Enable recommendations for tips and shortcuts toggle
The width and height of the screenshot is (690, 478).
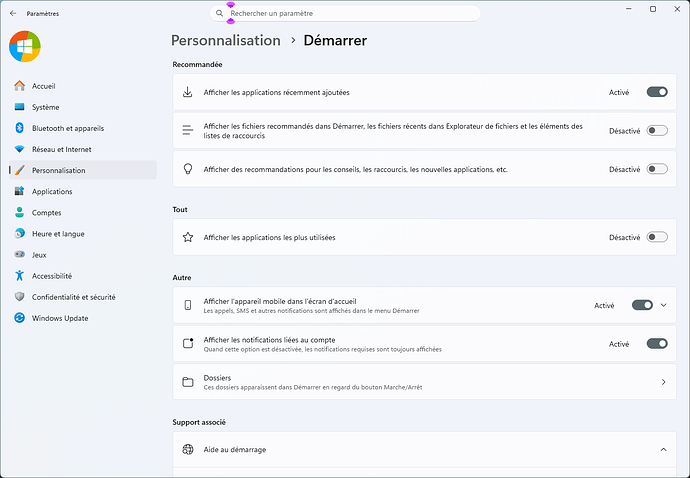[x=657, y=169]
